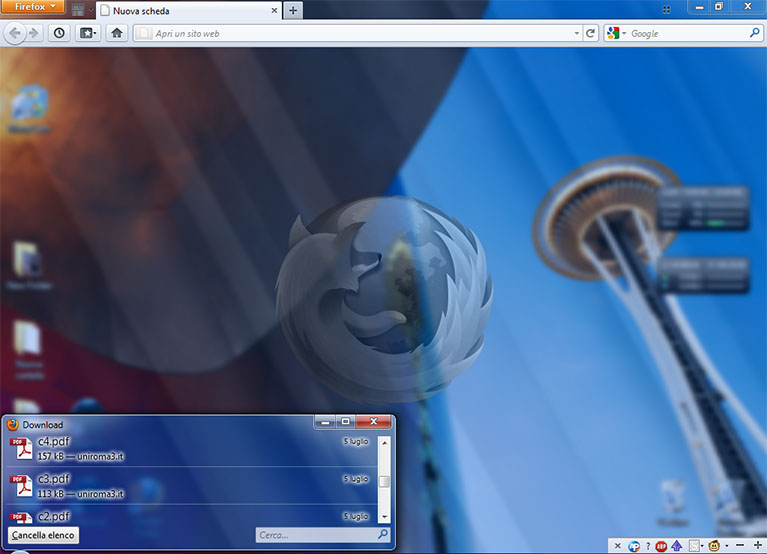Click the Cancella elenco button
The image size is (767, 554).
(x=43, y=535)
